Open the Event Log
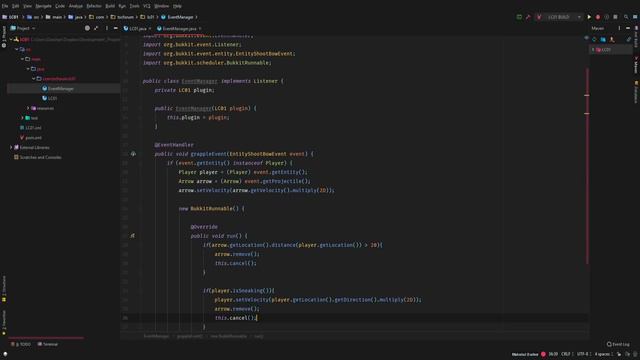The image size is (640, 360). (x=618, y=344)
